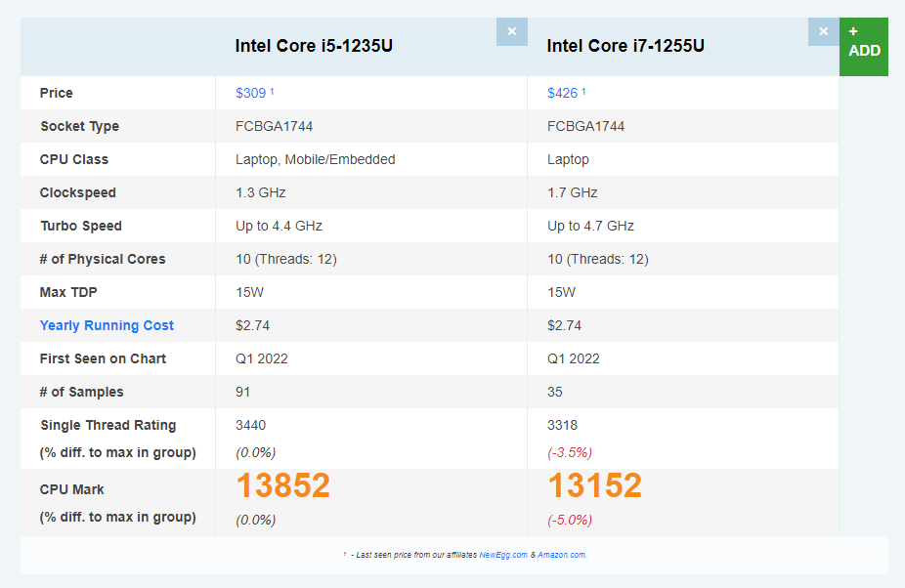Click the 3440 single thread rating
The width and height of the screenshot is (905, 588).
coord(250,425)
